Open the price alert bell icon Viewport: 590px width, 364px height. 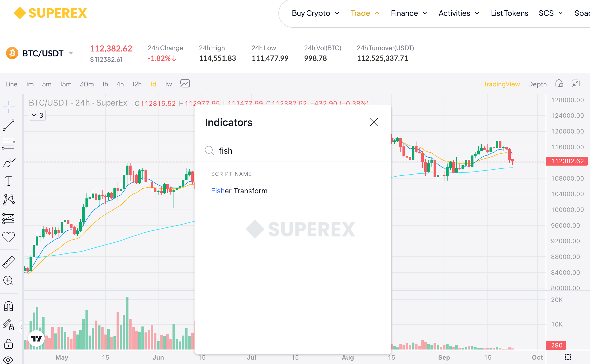point(559,84)
